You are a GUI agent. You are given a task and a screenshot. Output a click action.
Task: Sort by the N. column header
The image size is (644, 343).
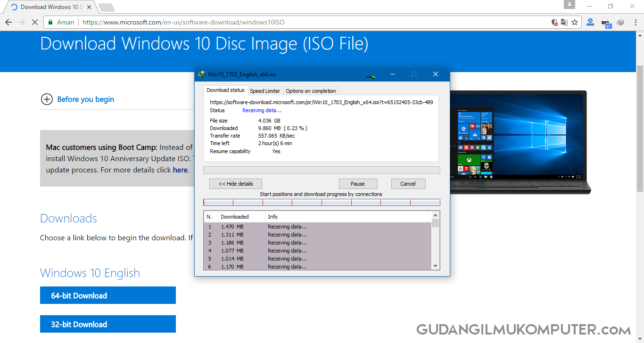coord(211,217)
